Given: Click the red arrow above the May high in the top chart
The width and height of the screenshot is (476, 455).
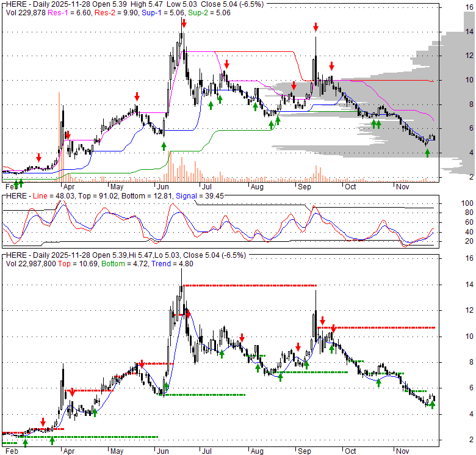Looking at the screenshot, I should 137,96.
